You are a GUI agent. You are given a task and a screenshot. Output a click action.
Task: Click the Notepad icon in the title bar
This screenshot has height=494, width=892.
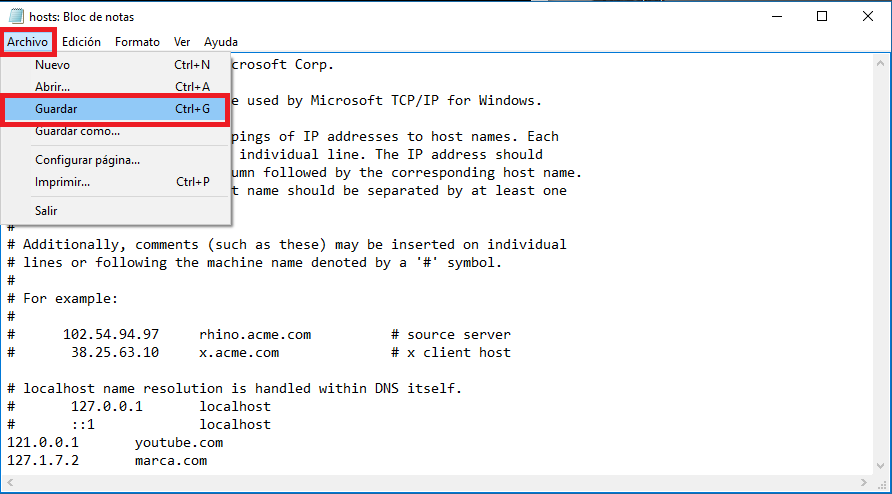[x=17, y=17]
